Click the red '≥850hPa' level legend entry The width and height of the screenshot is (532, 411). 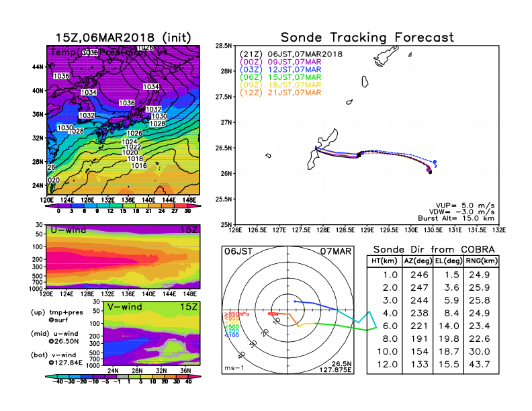coord(236,314)
